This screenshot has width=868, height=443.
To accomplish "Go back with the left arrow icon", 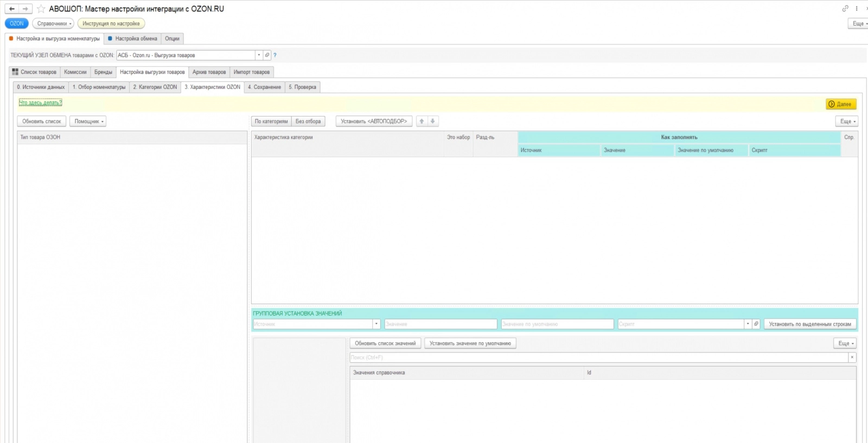I will click(12, 9).
